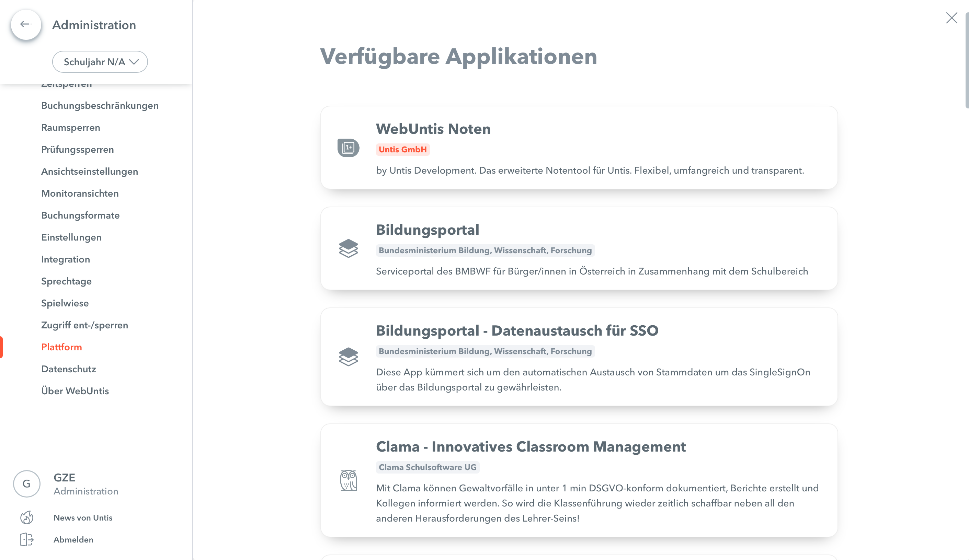The image size is (969, 560).
Task: Open the Schuljahr N/A dropdown
Action: coord(100,62)
